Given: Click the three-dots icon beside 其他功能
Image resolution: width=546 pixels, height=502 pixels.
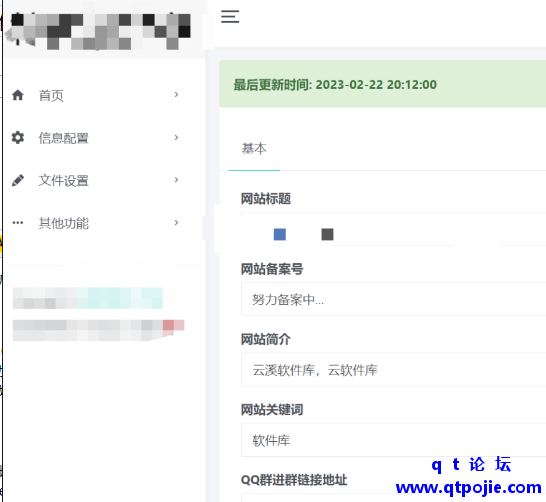Looking at the screenshot, I should pos(18,223).
